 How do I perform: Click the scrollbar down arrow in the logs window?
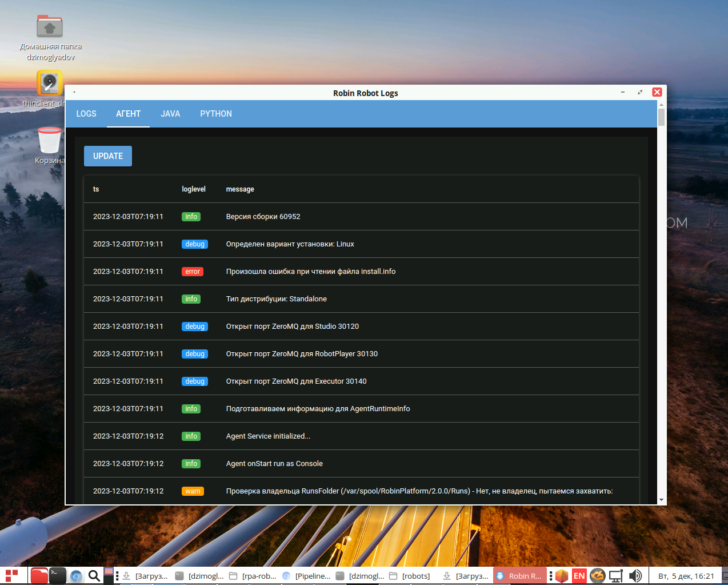[661, 500]
